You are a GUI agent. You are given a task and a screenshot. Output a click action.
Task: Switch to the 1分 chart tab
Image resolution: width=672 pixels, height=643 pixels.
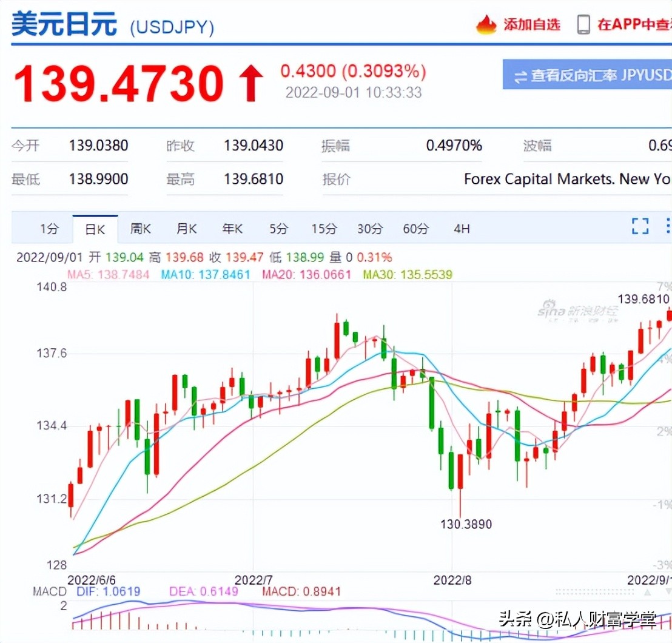[x=49, y=229]
